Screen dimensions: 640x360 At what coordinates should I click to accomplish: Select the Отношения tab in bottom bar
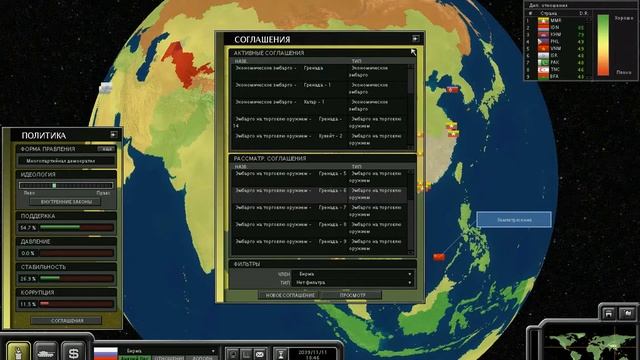tap(169, 358)
